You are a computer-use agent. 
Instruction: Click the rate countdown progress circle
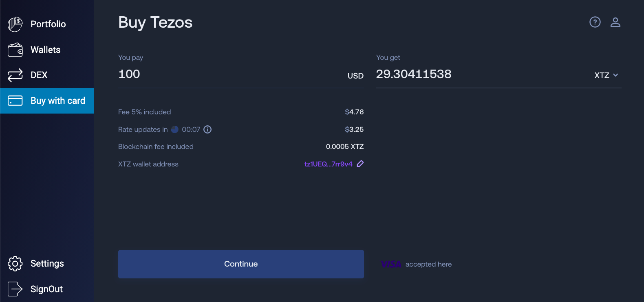[x=175, y=129]
